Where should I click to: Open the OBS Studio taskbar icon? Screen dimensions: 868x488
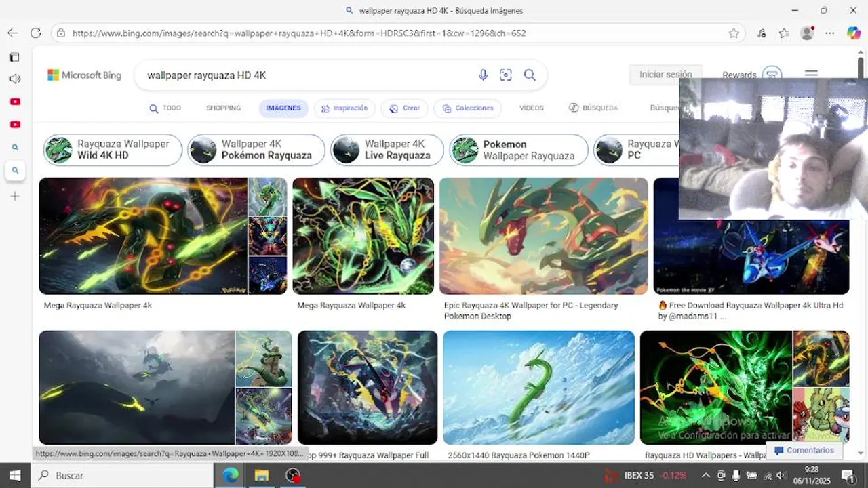click(x=293, y=475)
